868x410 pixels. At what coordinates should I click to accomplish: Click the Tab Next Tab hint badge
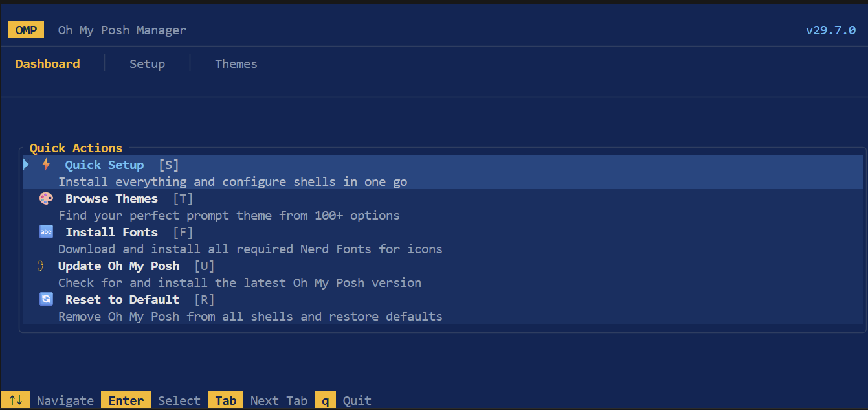225,400
